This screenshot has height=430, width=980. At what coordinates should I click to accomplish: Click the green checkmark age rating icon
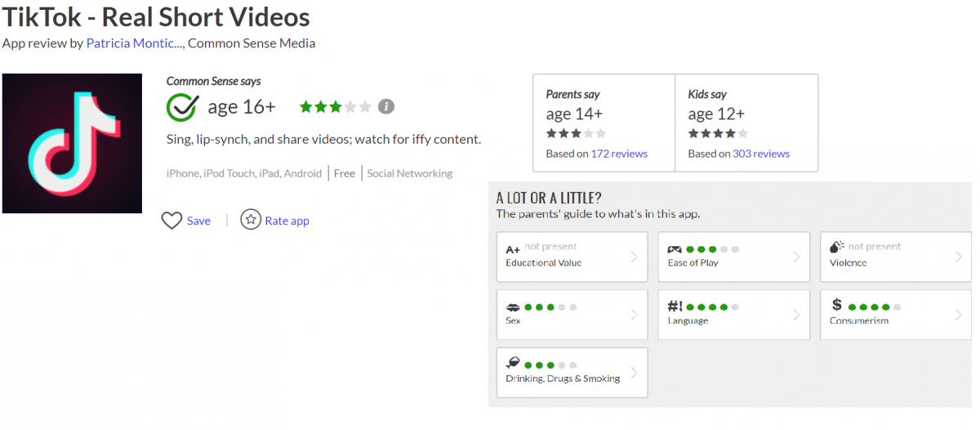[x=180, y=107]
